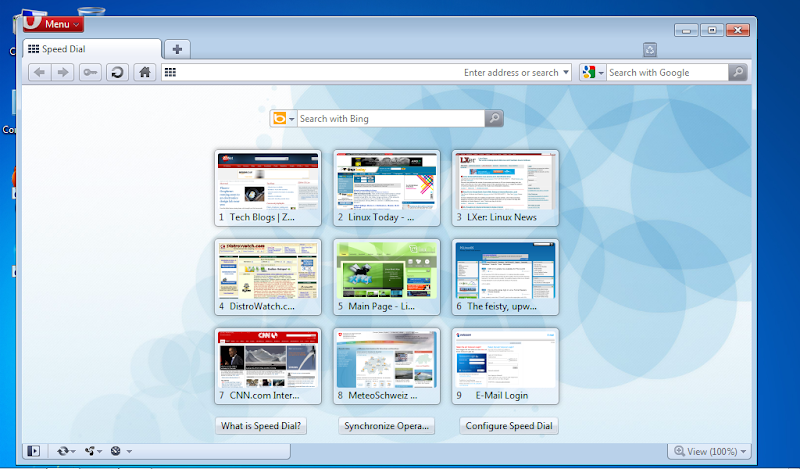Open the Google search engine selector

point(593,72)
